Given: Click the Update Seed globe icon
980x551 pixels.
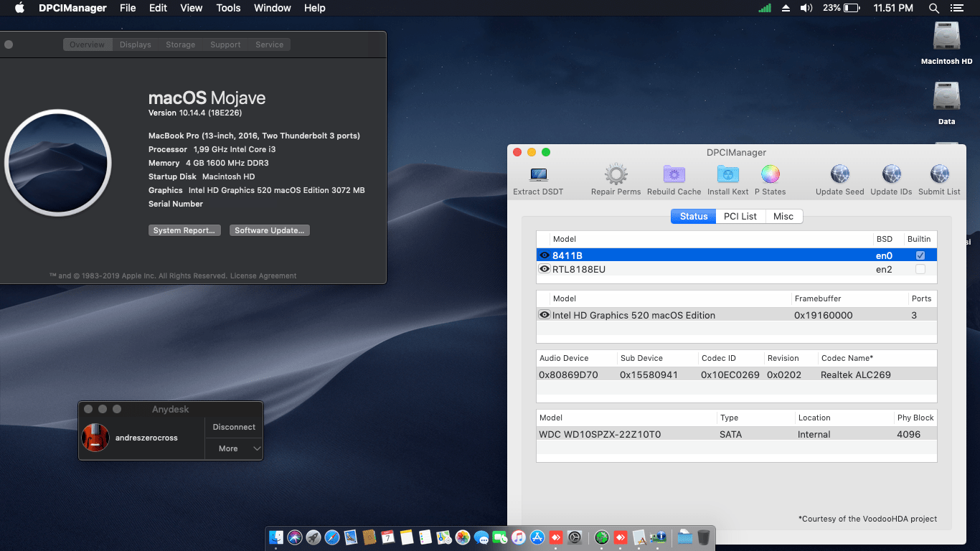Looking at the screenshot, I should click(x=839, y=174).
